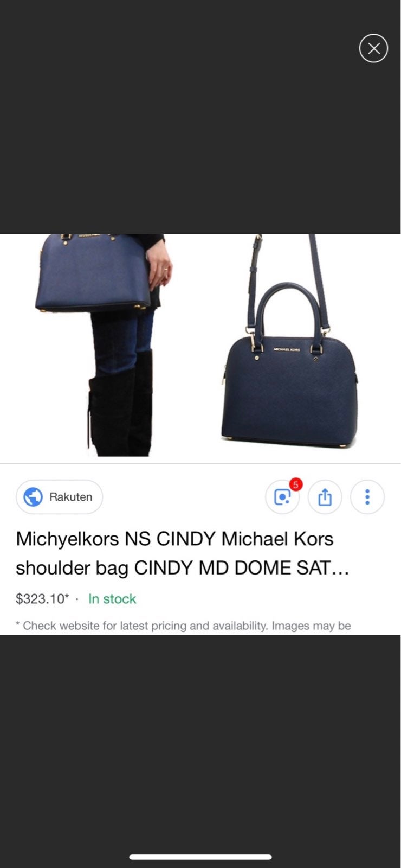Click the blue globe icon beside Rakuten

point(33,497)
